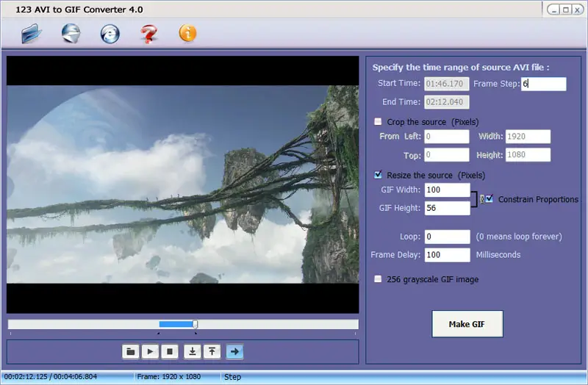
Task: Open help with the red question mark
Action: (148, 34)
